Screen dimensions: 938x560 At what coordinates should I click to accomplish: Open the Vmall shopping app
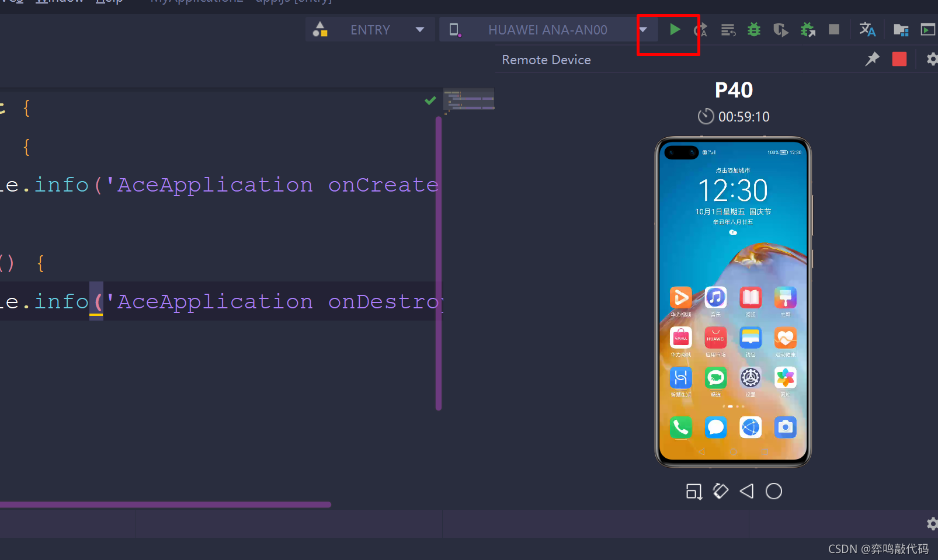[681, 338]
